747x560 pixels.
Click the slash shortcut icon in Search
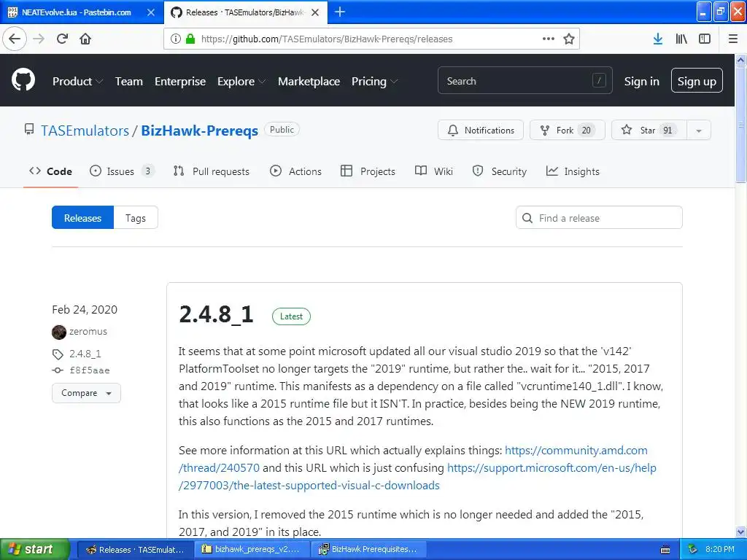click(599, 80)
